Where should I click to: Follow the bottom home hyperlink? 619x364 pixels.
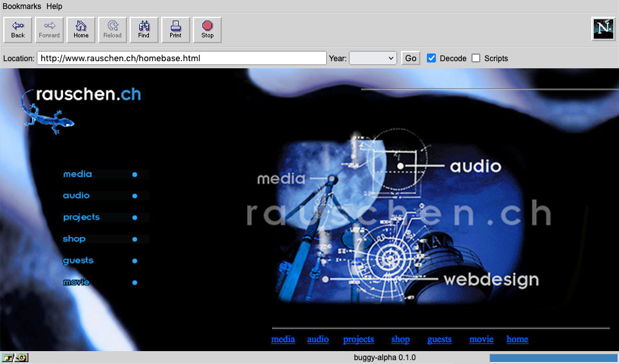pos(517,339)
